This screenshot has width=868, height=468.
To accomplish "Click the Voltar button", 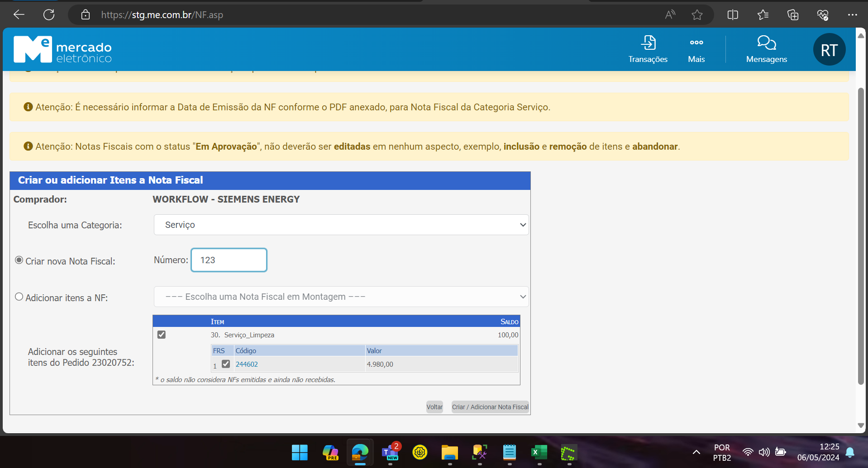I will [434, 407].
